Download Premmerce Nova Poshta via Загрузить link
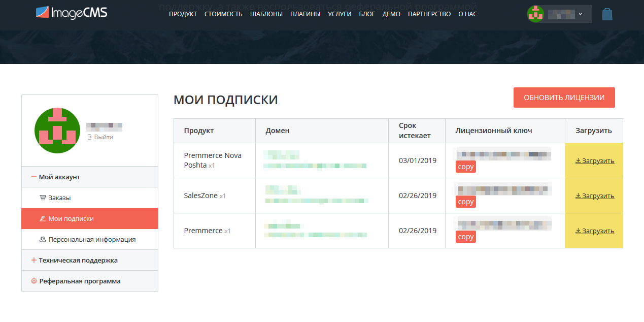 click(x=595, y=161)
